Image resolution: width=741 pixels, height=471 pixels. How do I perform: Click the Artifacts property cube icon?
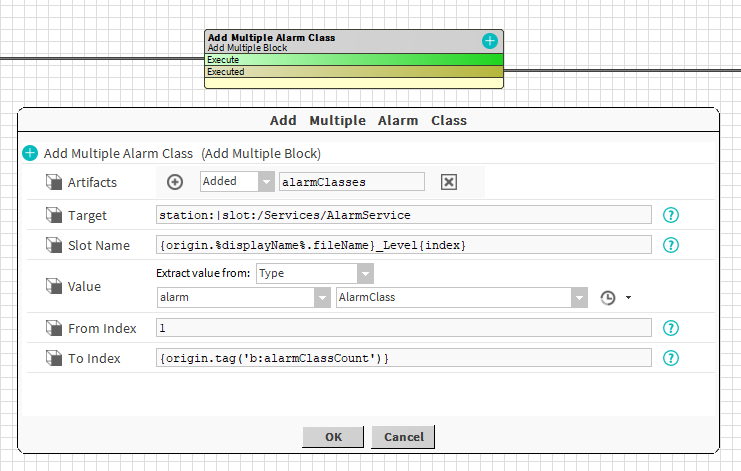54,182
